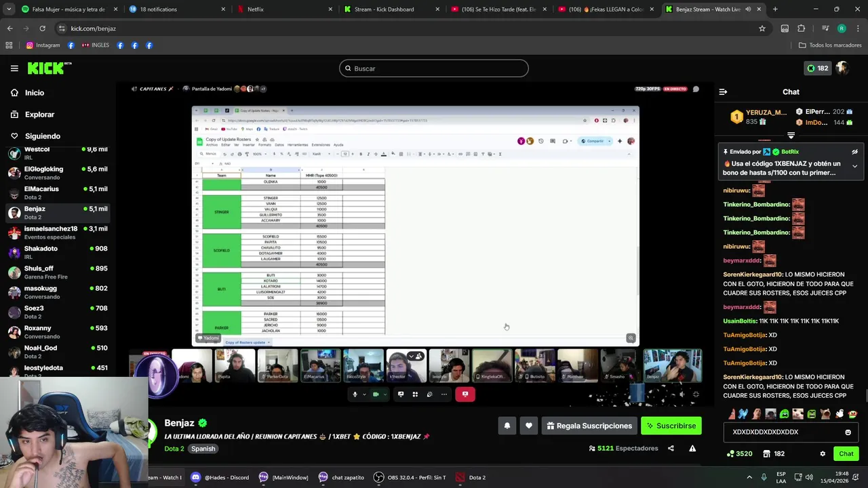
Task: Click the address bar showing kick.com/benjaz
Action: pos(407,28)
